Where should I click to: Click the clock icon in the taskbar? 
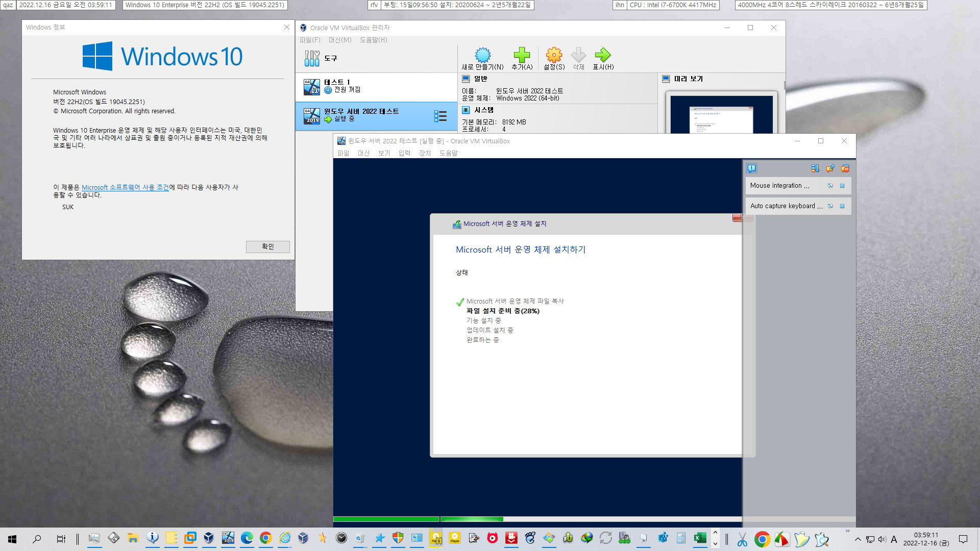pyautogui.click(x=341, y=538)
